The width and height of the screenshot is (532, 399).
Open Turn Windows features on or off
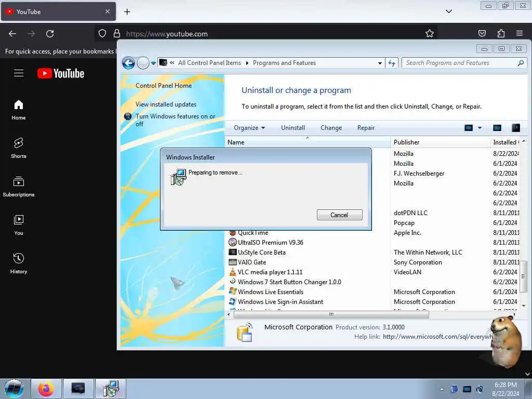tap(176, 120)
